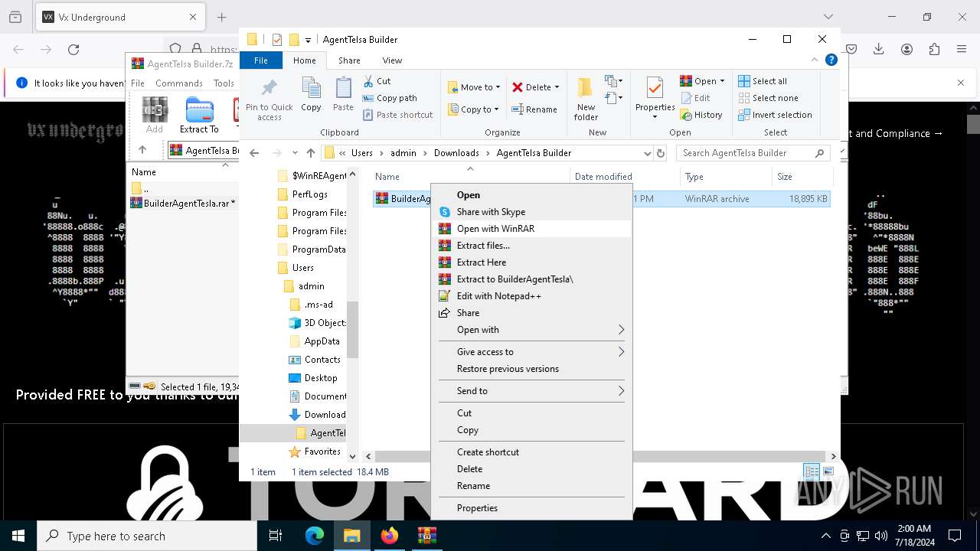The width and height of the screenshot is (980, 551).
Task: Select Desktop in navigation tree
Action: [321, 378]
